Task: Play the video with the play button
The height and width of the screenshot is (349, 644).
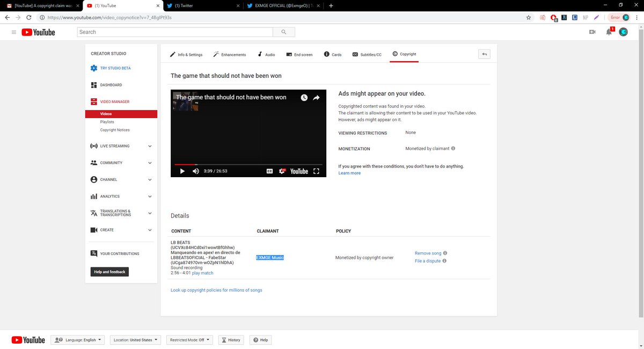Action: tap(182, 171)
